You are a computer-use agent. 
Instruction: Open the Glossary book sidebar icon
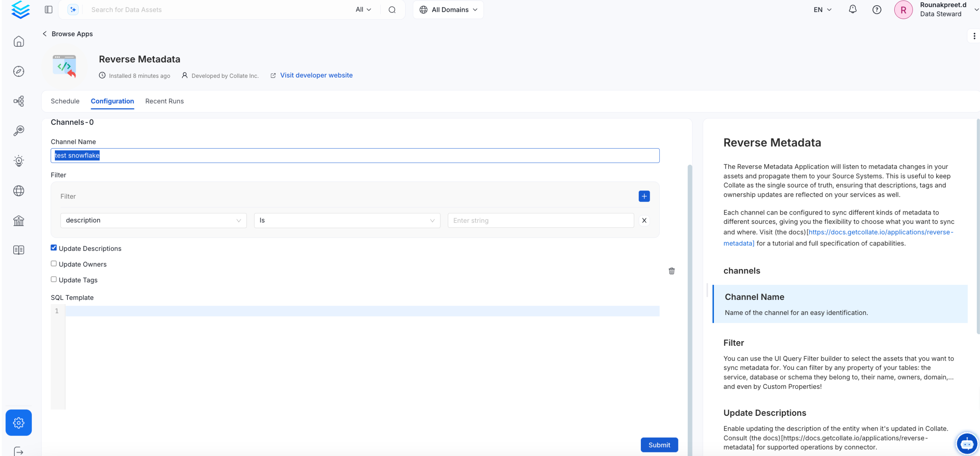tap(19, 250)
